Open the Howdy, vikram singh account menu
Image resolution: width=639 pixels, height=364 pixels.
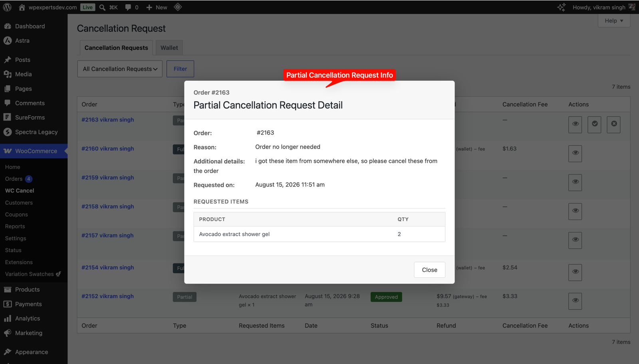pos(599,7)
